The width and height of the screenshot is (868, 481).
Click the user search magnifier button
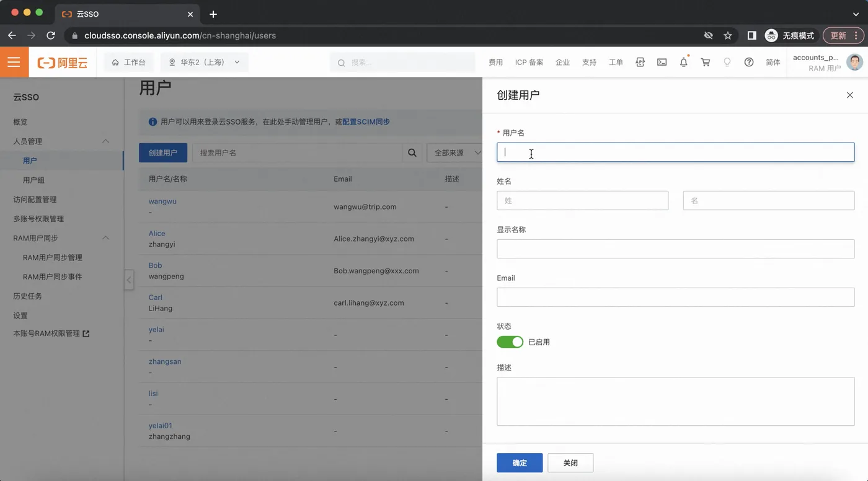pos(412,152)
